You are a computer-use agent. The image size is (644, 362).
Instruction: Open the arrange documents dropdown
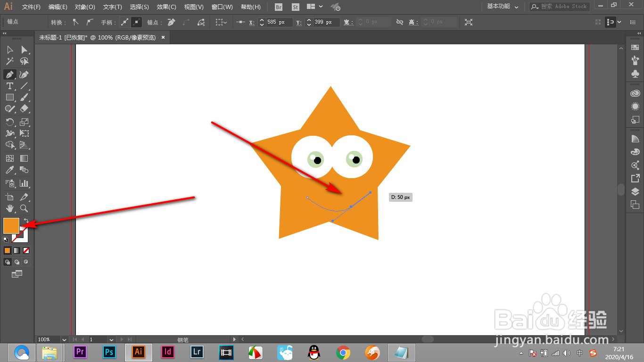(314, 7)
